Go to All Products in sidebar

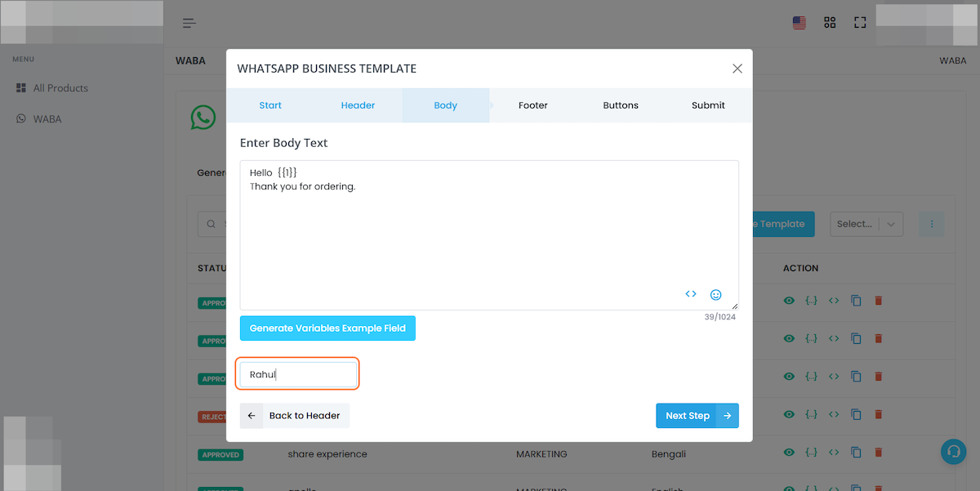(52, 88)
